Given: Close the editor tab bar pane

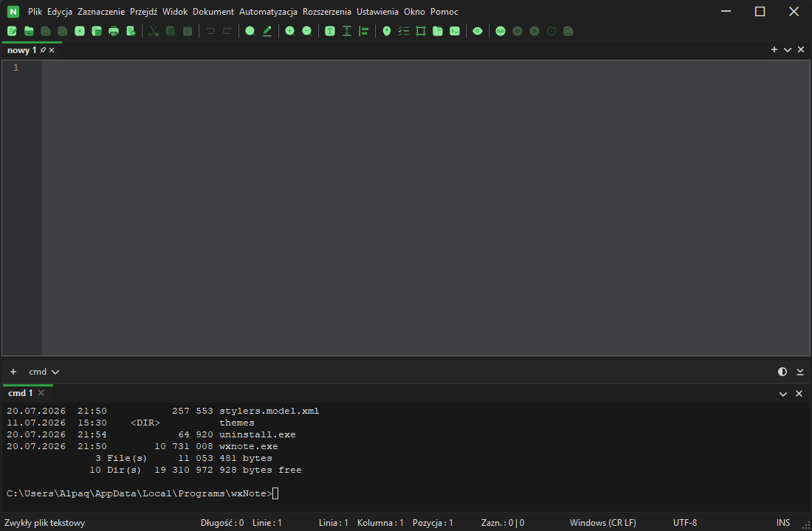Looking at the screenshot, I should tap(801, 49).
